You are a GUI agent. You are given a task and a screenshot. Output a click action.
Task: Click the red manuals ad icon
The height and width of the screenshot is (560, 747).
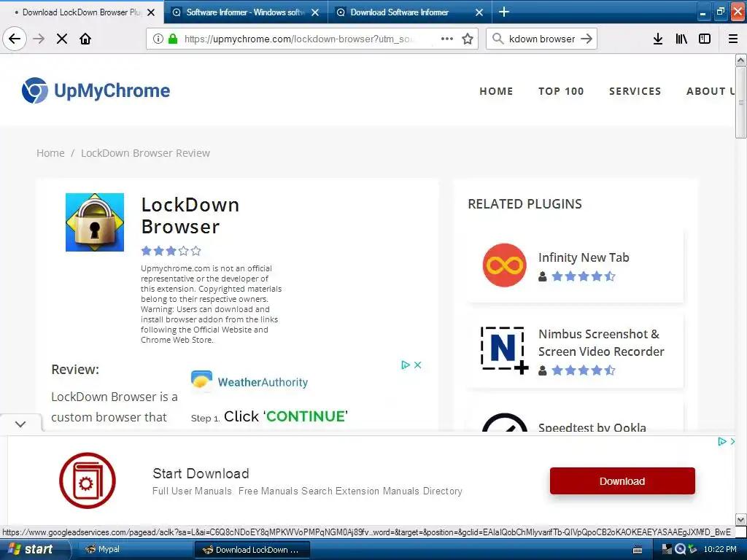[88, 481]
